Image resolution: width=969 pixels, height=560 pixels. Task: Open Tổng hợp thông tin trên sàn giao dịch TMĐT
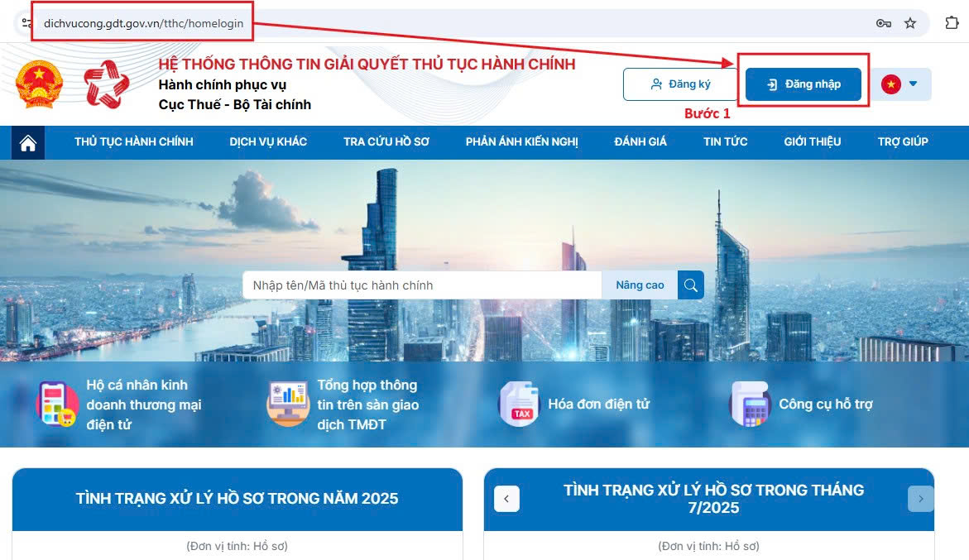click(368, 404)
